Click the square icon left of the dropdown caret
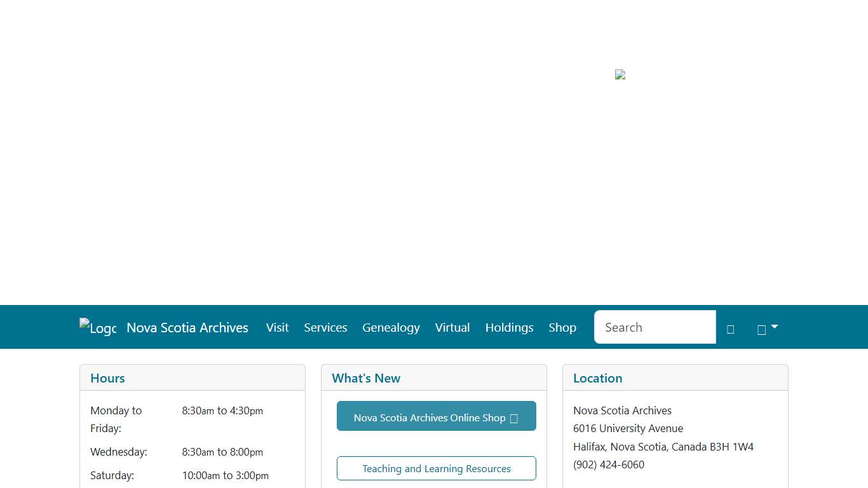 pyautogui.click(x=761, y=329)
